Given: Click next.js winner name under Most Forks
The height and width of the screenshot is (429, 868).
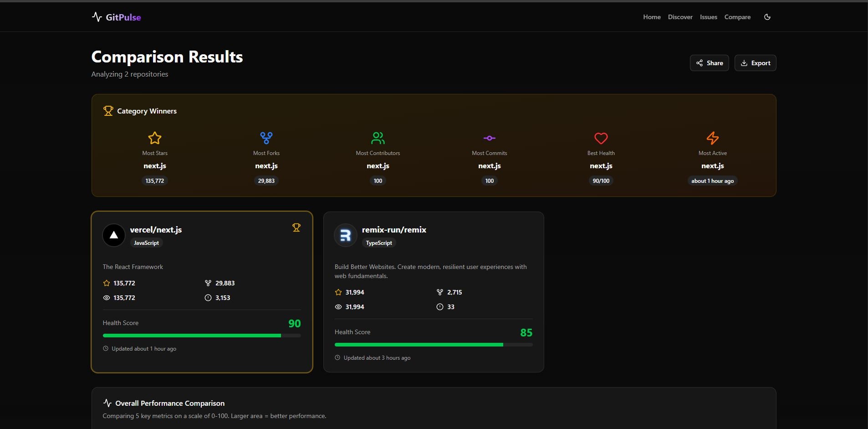Looking at the screenshot, I should [266, 166].
